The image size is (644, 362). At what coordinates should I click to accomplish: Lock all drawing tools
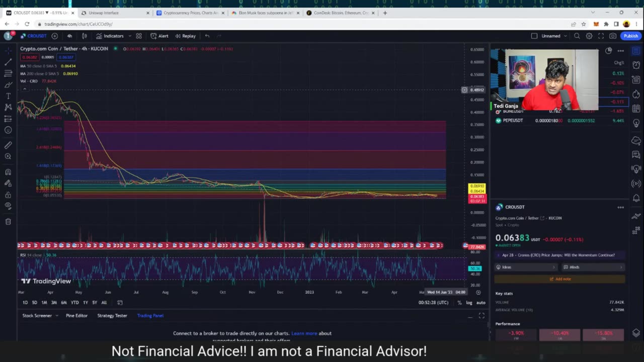[x=8, y=195]
